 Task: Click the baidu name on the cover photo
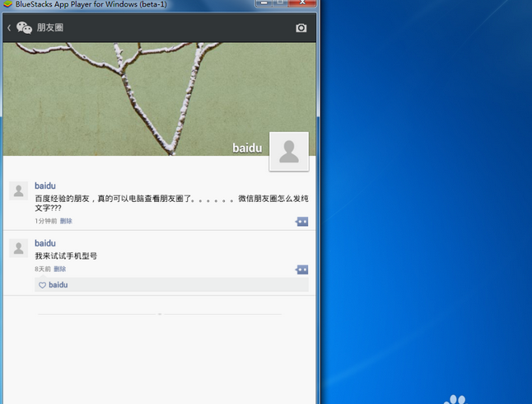click(x=247, y=148)
